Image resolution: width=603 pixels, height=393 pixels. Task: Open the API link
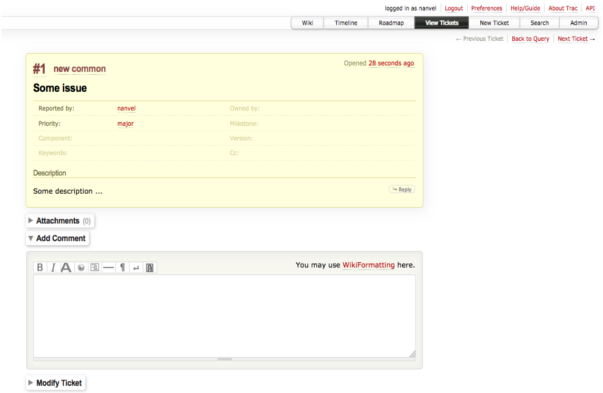(x=590, y=8)
